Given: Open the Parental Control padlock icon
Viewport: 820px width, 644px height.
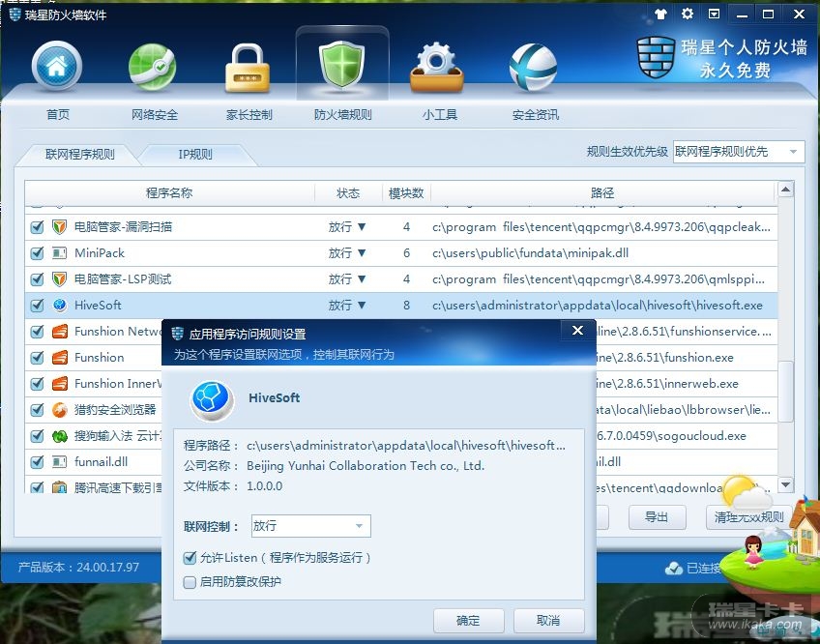Looking at the screenshot, I should (x=247, y=68).
